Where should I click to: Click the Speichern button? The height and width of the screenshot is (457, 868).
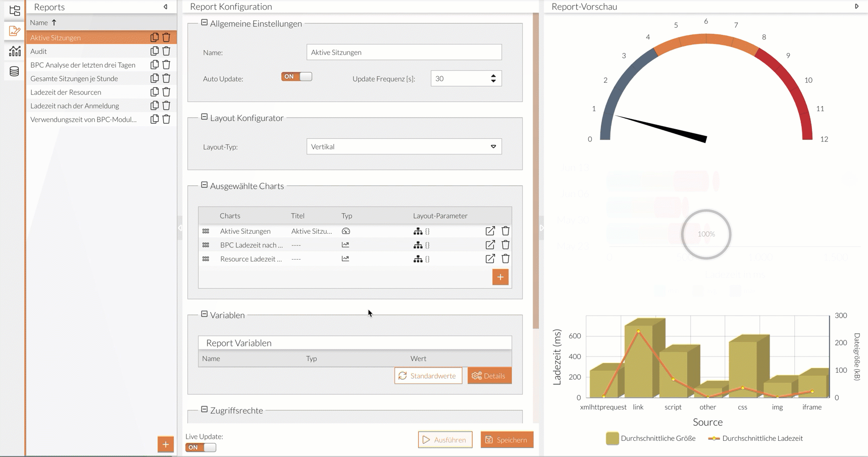pyautogui.click(x=506, y=440)
